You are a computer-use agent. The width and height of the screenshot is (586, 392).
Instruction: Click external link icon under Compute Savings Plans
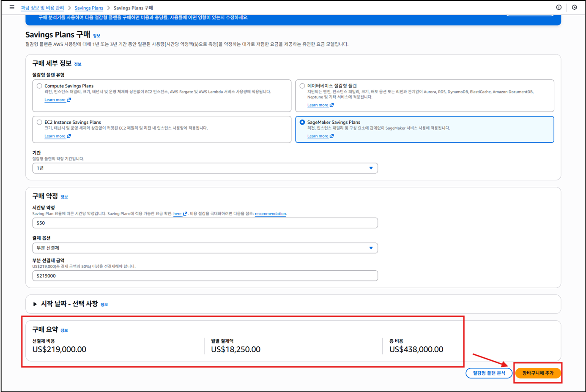point(69,100)
